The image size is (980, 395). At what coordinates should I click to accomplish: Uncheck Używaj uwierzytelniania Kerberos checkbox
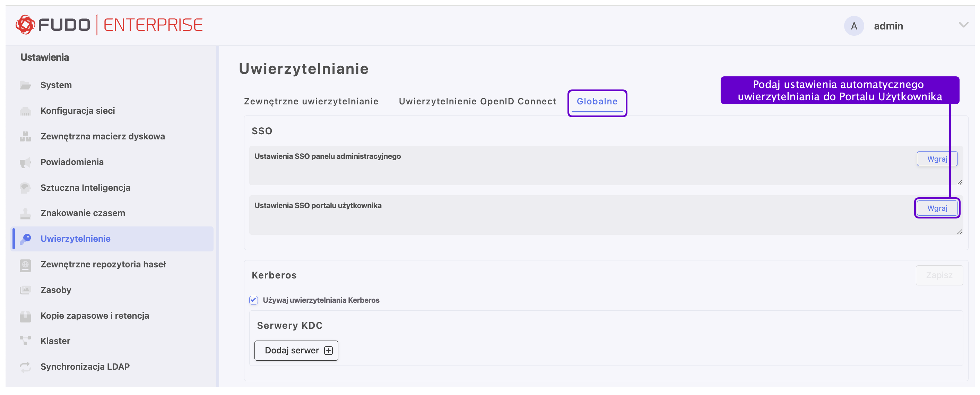click(253, 300)
